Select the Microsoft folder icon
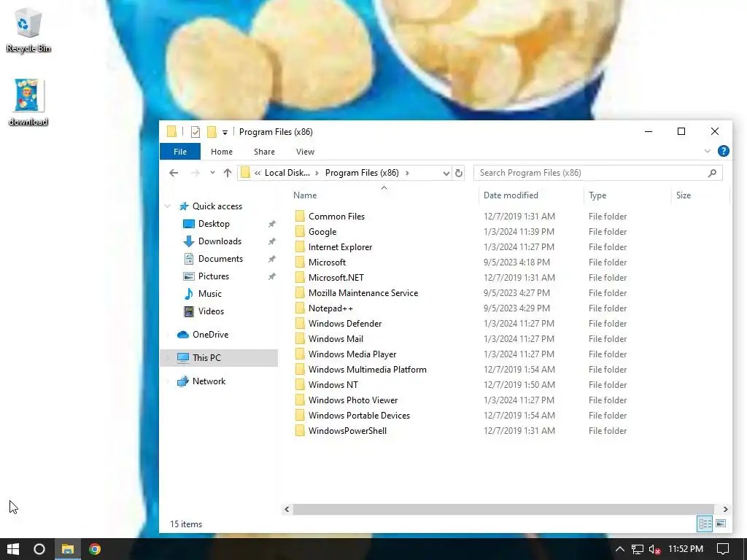This screenshot has height=560, width=747. click(x=300, y=262)
